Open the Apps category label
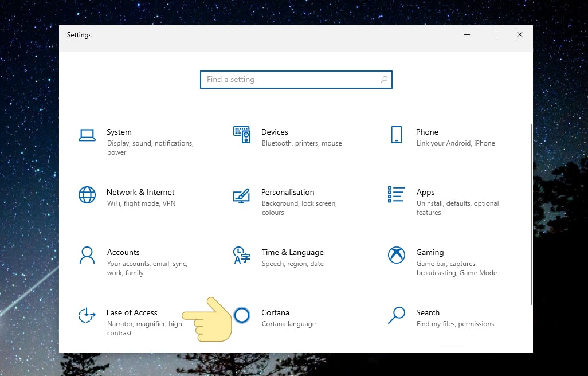588x376 pixels. 425,193
